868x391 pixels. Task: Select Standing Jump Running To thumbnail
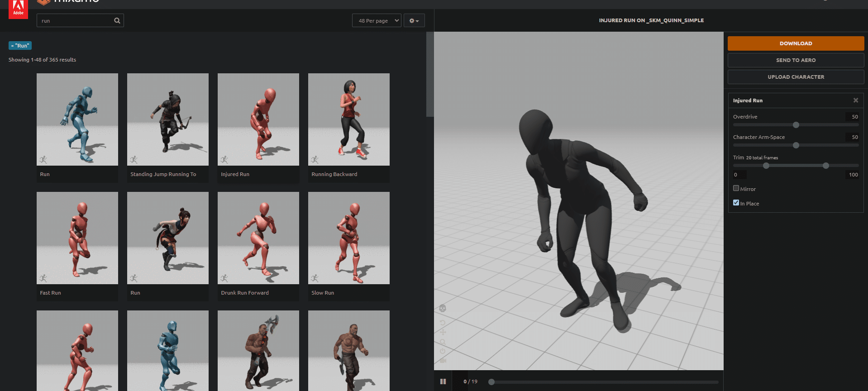(168, 119)
